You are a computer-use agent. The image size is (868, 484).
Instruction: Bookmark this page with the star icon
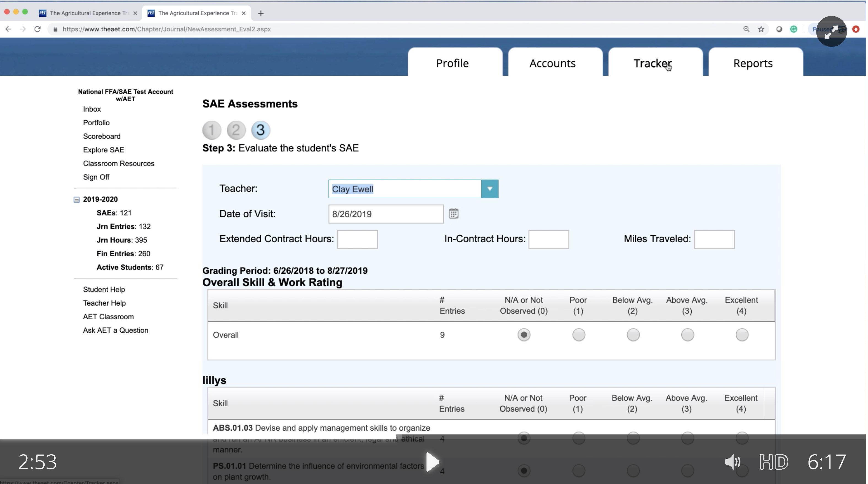pos(761,29)
